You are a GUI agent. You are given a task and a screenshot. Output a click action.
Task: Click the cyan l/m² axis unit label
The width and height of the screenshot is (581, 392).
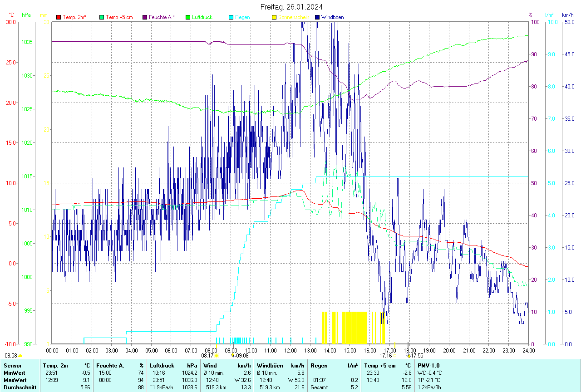550,15
